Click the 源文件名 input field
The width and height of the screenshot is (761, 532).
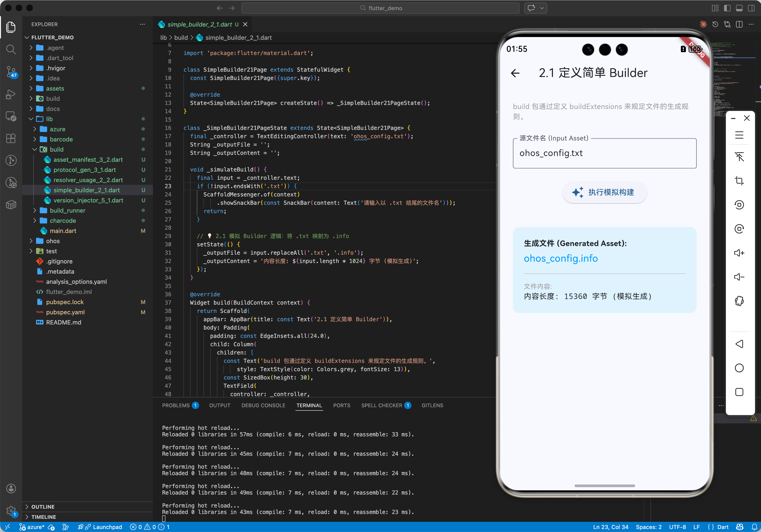[604, 153]
